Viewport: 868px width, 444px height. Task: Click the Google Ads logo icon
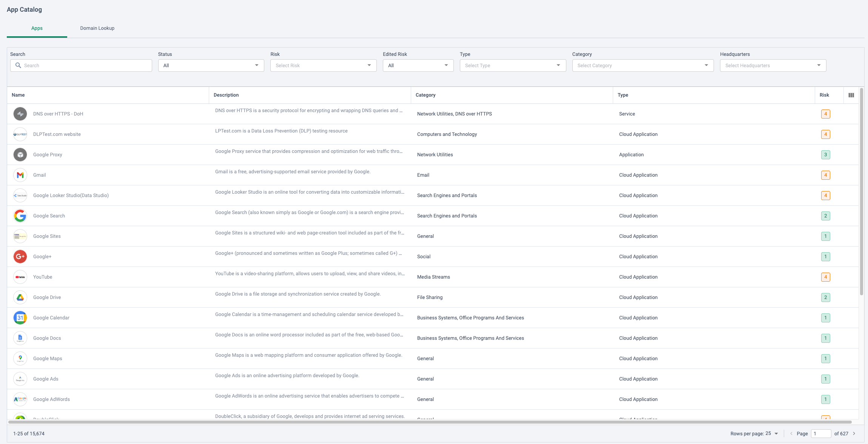coord(20,379)
